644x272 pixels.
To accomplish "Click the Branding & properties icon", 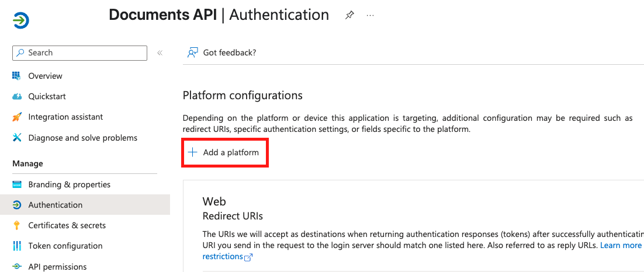I will tap(17, 184).
